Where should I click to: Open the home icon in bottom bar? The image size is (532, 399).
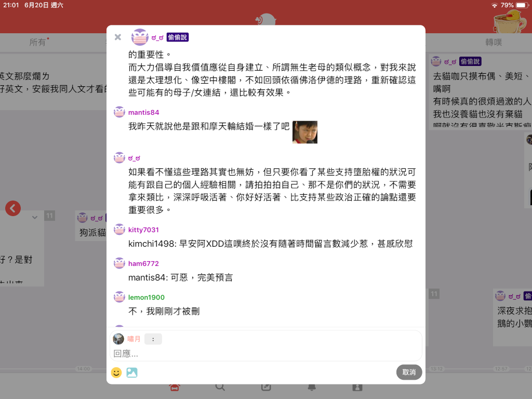point(175,388)
